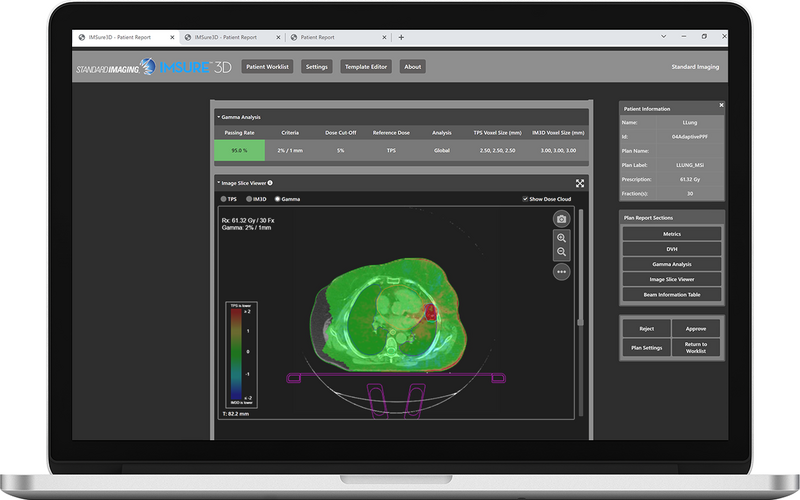Uncheck the Show Dose Cloud checkbox
The image size is (800, 500).
(526, 199)
